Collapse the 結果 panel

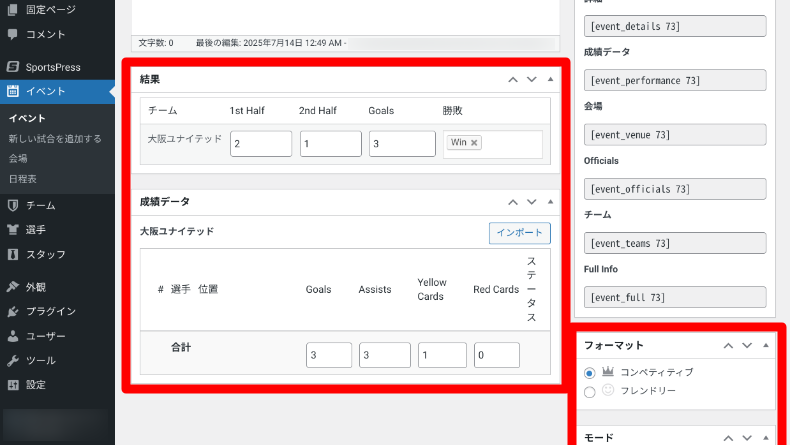[550, 79]
